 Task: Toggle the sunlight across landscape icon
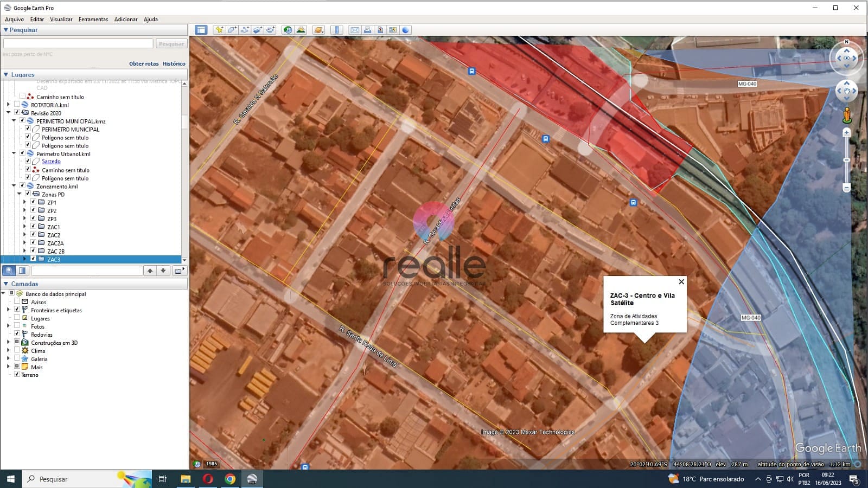pos(301,30)
